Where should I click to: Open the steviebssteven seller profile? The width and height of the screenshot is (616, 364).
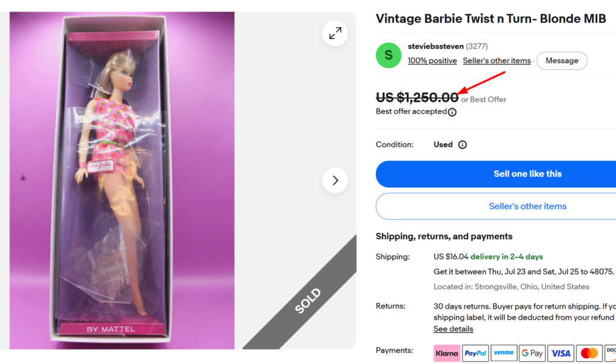tap(436, 46)
